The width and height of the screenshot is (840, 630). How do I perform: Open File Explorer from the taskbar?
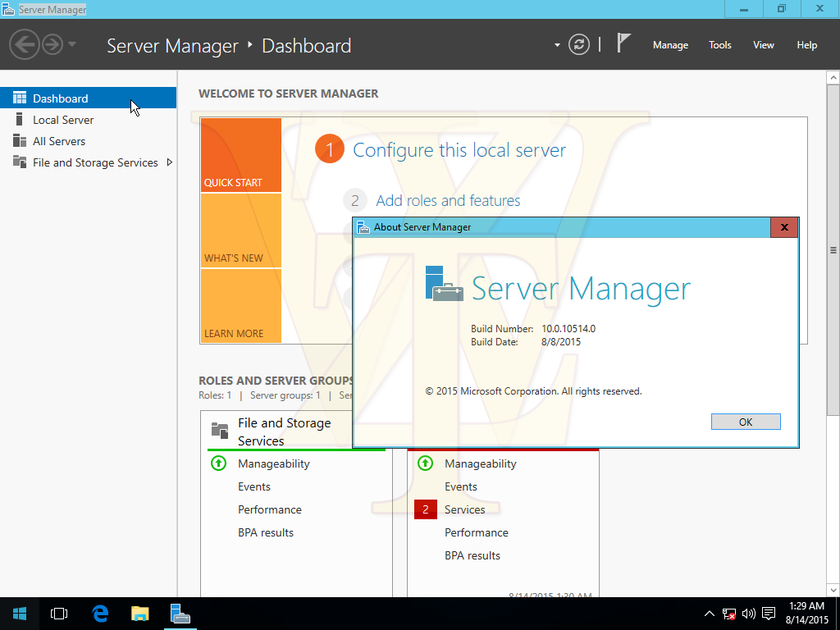point(139,614)
